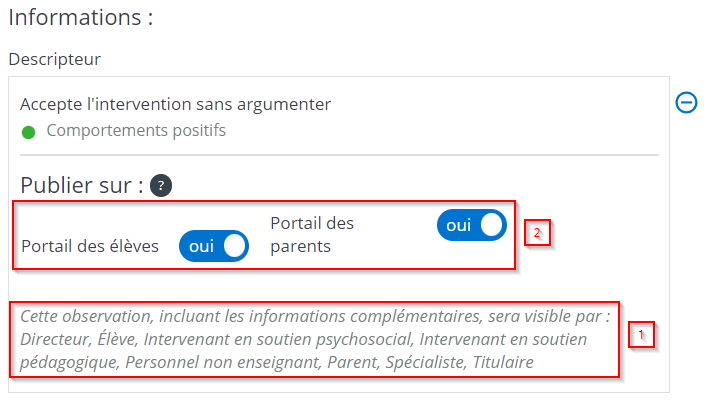This screenshot has width=707, height=403.
Task: Click the numbered annotation marker 2
Action: coord(537,233)
